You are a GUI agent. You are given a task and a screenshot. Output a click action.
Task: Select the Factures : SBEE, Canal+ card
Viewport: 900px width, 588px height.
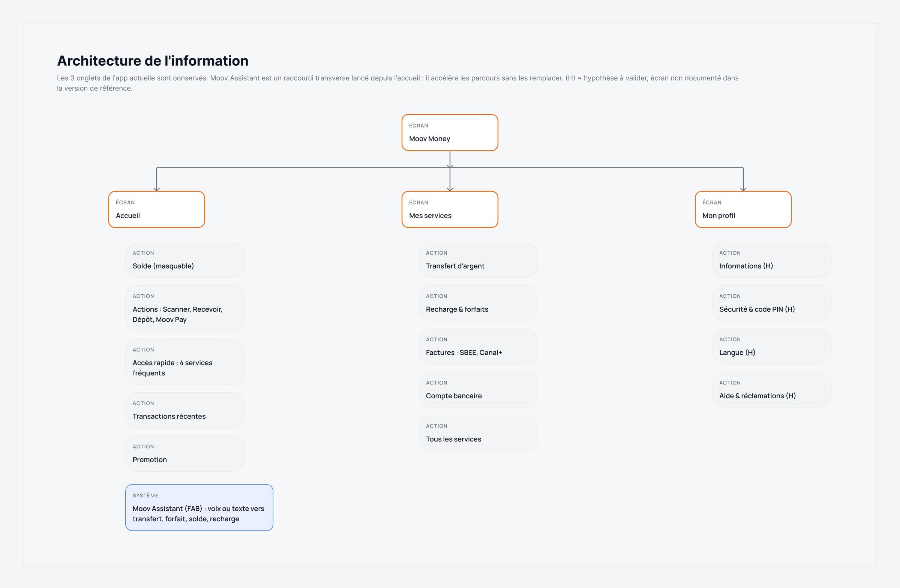(478, 346)
